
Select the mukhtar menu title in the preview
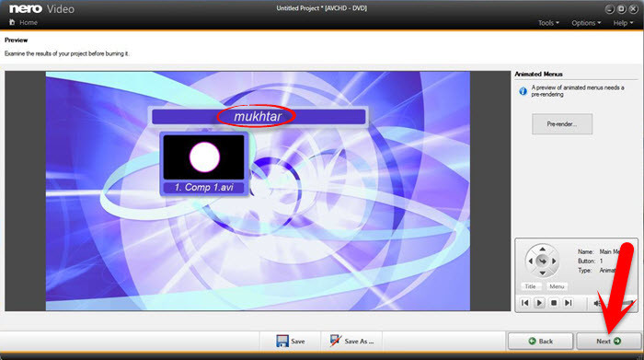258,116
